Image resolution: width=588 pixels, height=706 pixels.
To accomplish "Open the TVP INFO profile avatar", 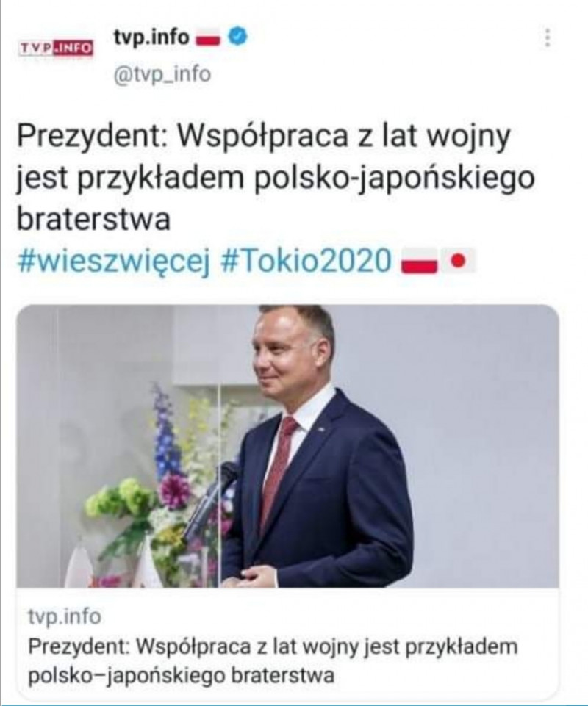I will pyautogui.click(x=57, y=47).
